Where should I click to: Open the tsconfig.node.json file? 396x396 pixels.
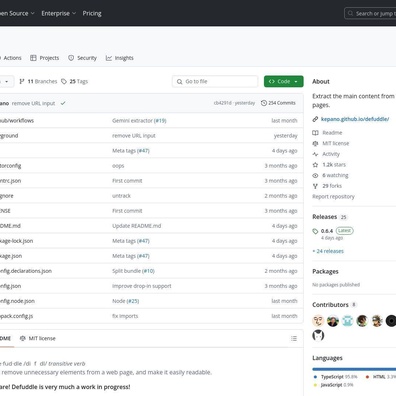(x=17, y=301)
